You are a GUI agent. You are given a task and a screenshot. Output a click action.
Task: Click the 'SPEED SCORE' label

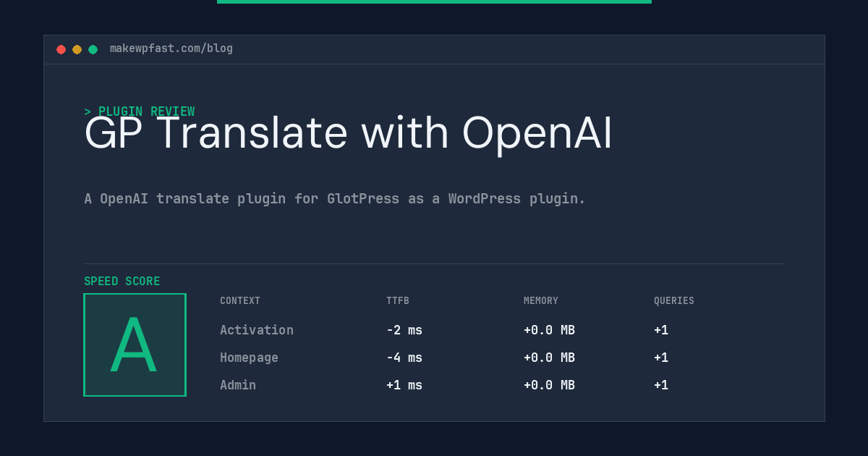coord(122,282)
